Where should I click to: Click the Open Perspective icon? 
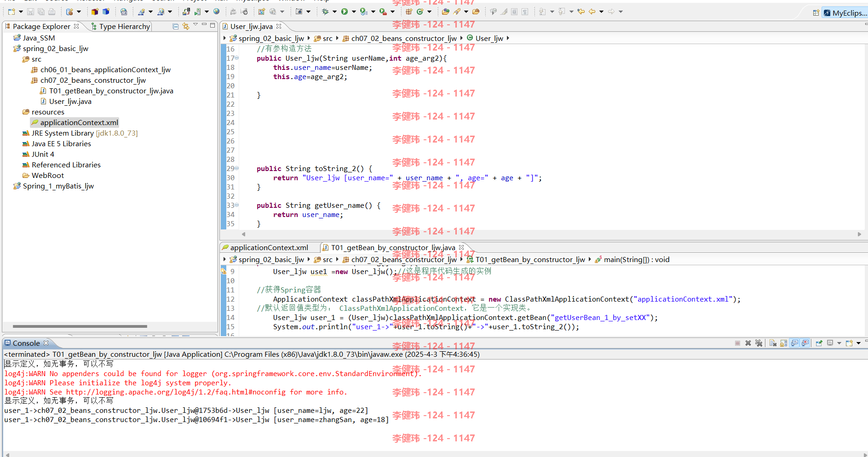(x=816, y=13)
